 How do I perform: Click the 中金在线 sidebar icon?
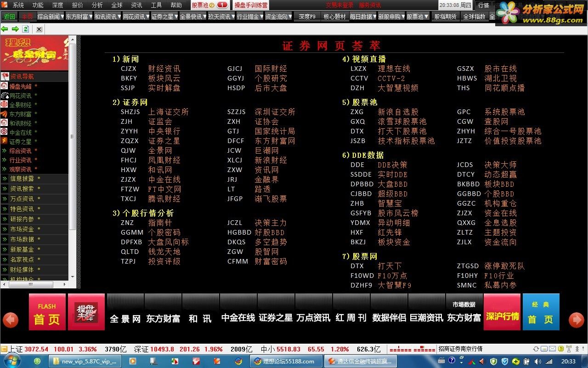pos(5,132)
